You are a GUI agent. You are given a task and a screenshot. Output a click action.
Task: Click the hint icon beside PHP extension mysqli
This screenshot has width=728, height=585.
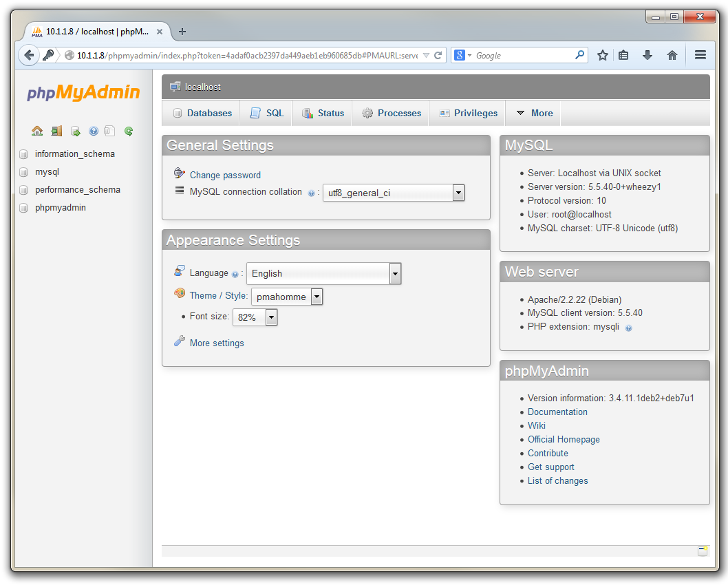(x=628, y=328)
